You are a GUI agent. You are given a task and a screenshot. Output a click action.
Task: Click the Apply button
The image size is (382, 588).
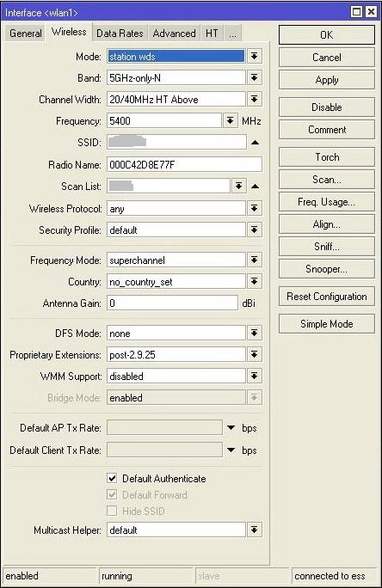tap(326, 80)
